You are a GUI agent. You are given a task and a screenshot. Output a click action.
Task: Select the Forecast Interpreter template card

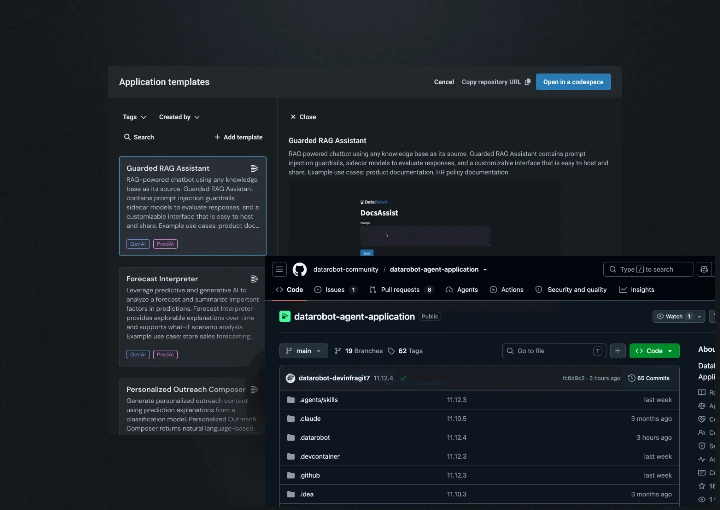pos(193,317)
